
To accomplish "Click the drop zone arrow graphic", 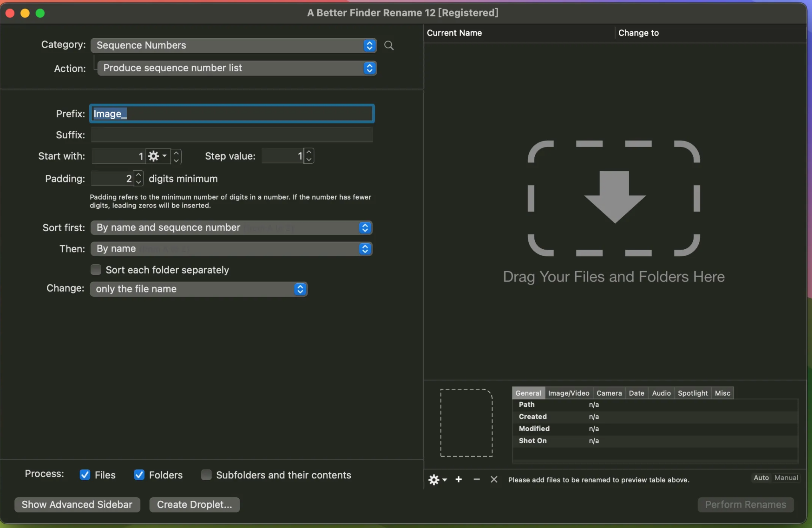I will 614,197.
